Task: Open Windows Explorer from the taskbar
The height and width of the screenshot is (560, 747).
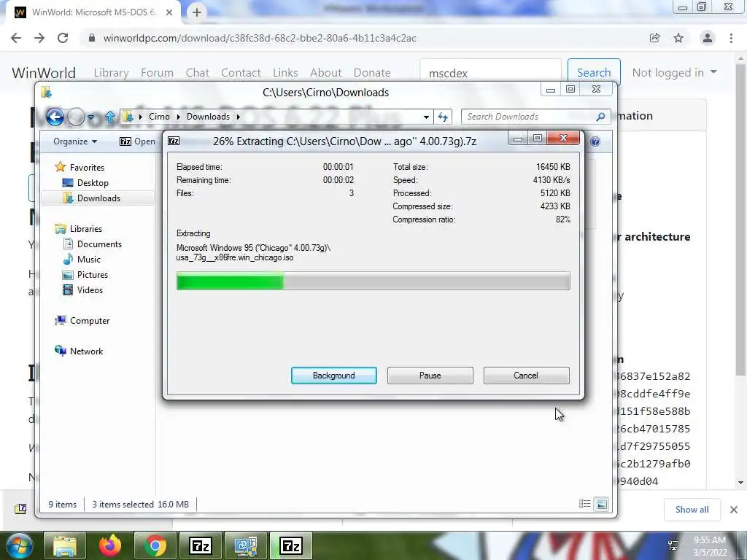Action: (x=65, y=545)
